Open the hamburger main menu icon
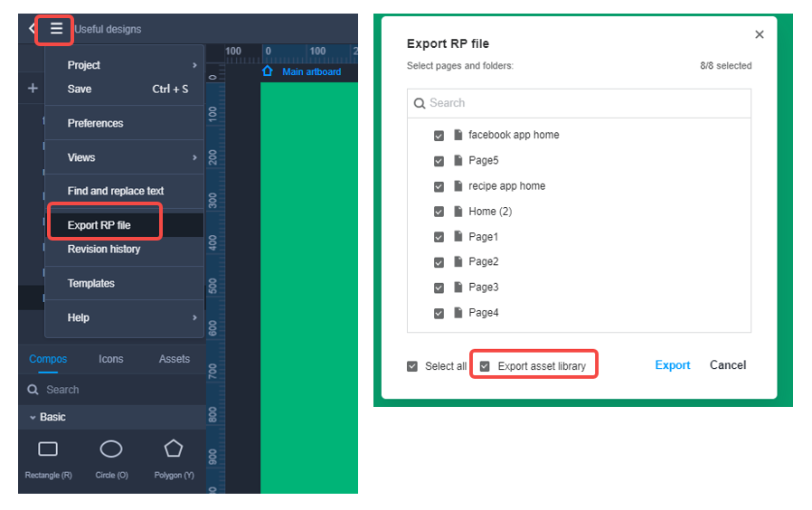The width and height of the screenshot is (812, 510). [56, 29]
